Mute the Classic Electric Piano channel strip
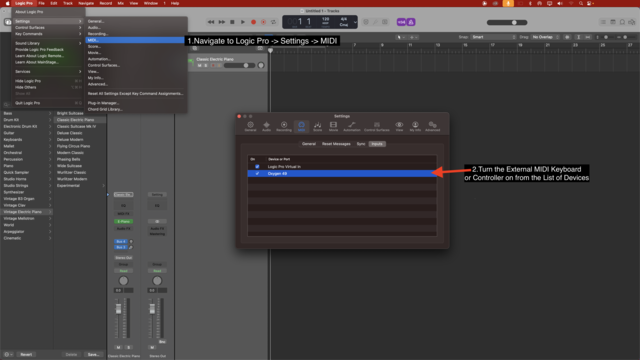The height and width of the screenshot is (360, 640). (118, 347)
